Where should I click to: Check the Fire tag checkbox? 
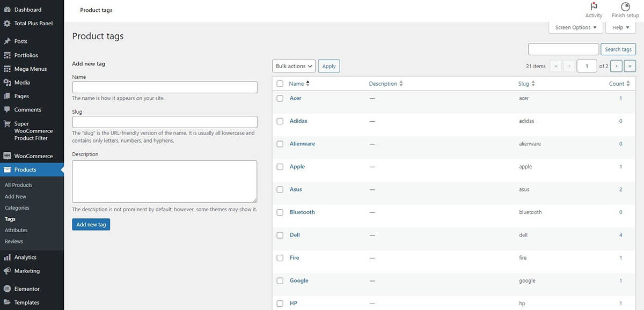[280, 258]
